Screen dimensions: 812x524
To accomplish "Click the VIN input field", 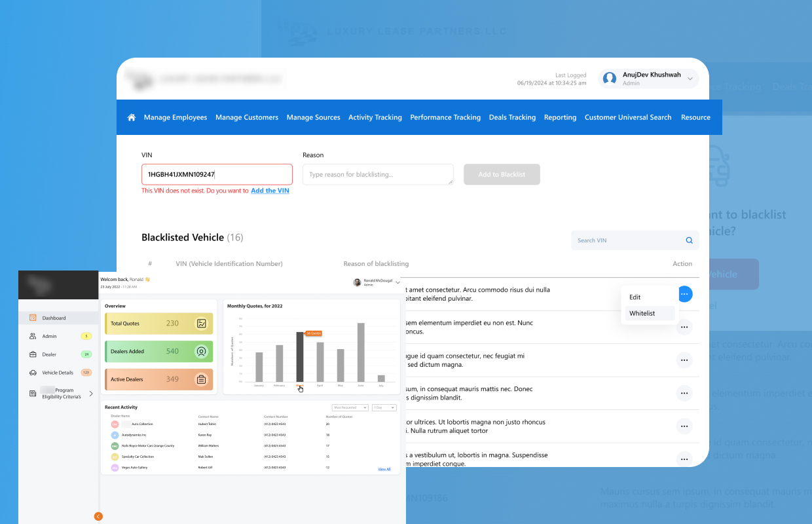I will 217,174.
